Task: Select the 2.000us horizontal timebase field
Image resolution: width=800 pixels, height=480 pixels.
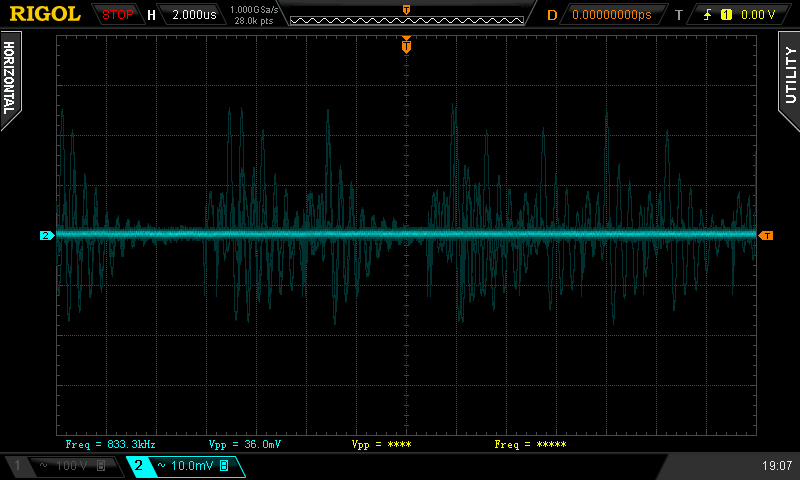Action: point(194,15)
